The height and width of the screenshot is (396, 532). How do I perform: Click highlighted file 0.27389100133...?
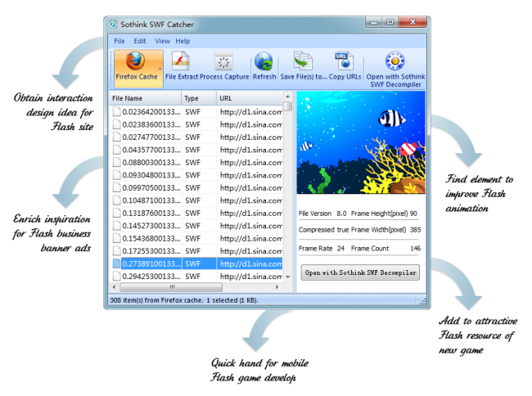pos(196,263)
